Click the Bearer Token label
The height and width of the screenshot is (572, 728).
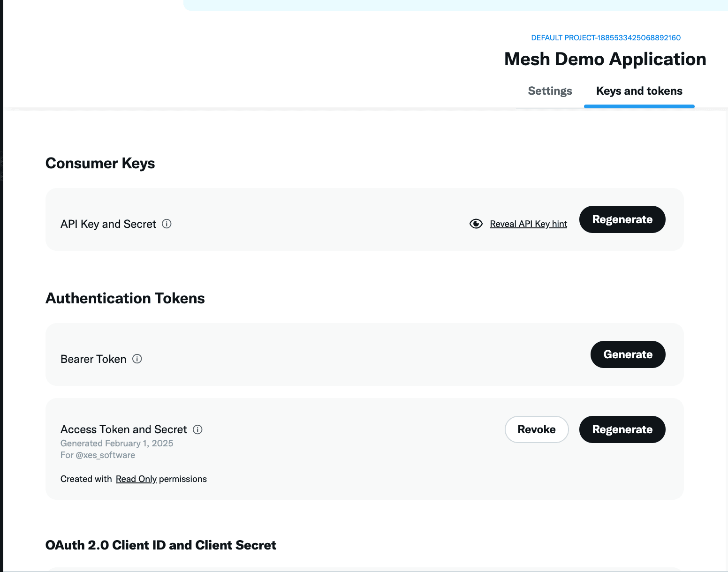(x=93, y=359)
